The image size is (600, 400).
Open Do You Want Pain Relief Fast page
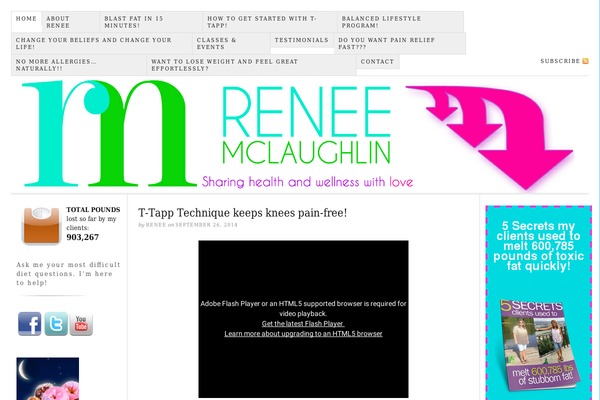click(400, 43)
